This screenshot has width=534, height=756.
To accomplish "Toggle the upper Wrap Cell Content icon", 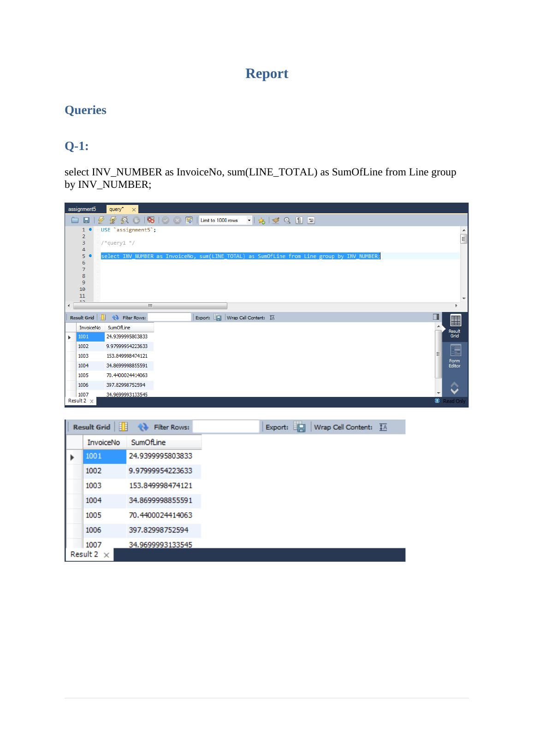I will 272,318.
